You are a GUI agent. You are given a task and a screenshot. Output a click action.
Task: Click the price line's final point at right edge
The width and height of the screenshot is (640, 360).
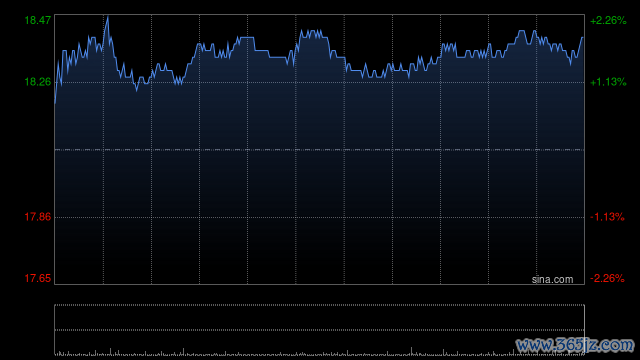point(582,38)
